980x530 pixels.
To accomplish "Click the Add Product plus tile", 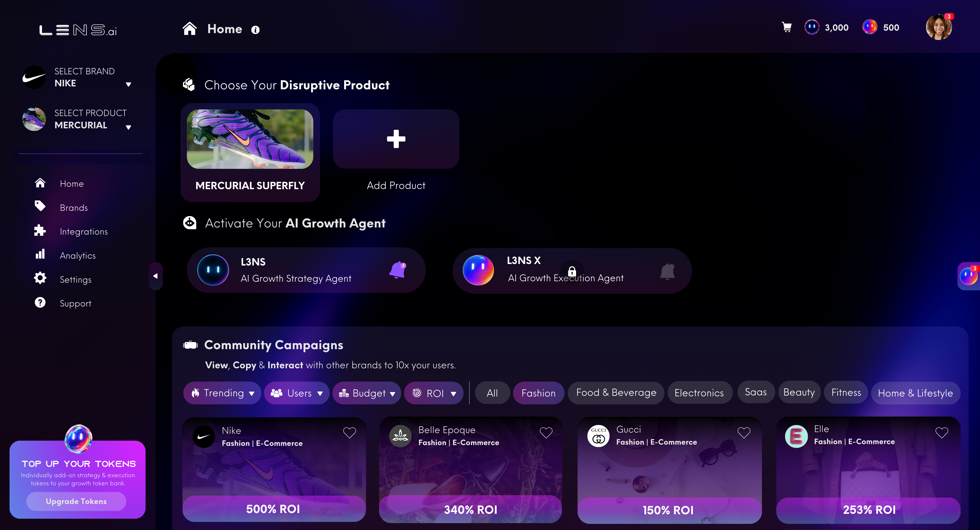I will (x=396, y=139).
